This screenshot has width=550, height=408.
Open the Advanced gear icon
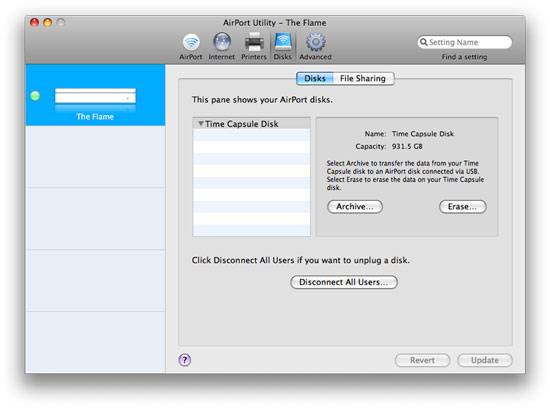pos(315,42)
